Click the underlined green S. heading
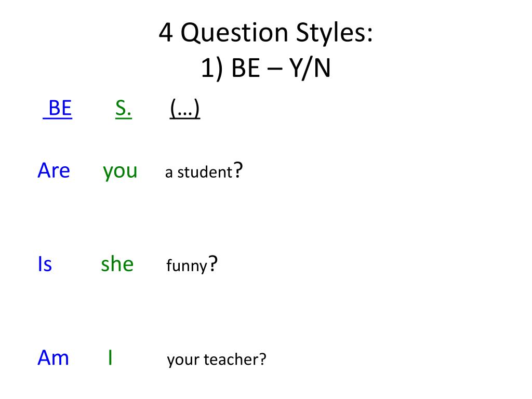This screenshot has width=532, height=399. (x=124, y=109)
